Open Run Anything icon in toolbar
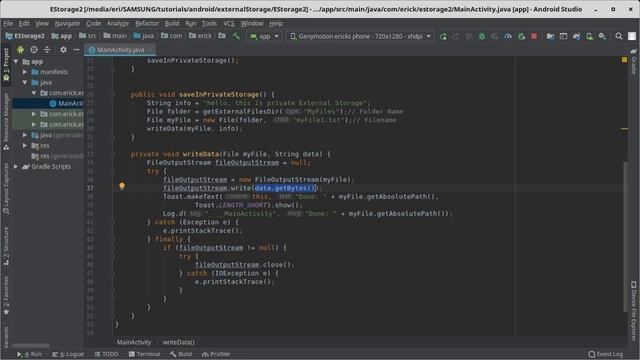The height and width of the screenshot is (360, 640). tap(563, 36)
